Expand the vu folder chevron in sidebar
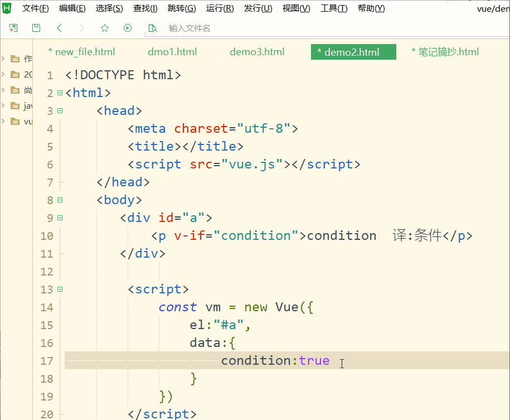This screenshot has width=510, height=420. (3, 121)
